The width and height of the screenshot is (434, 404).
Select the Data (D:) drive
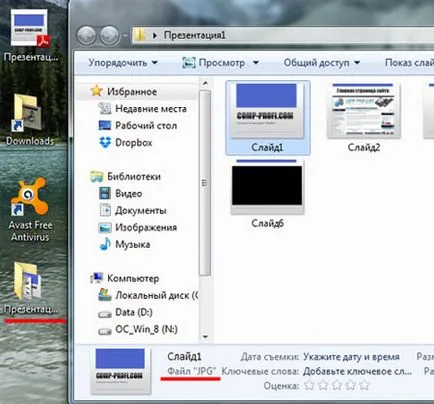point(125,312)
